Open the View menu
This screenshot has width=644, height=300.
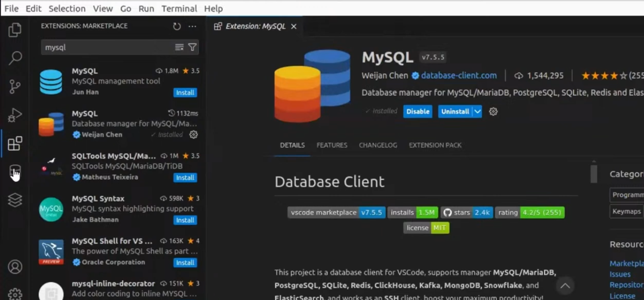[x=103, y=9]
